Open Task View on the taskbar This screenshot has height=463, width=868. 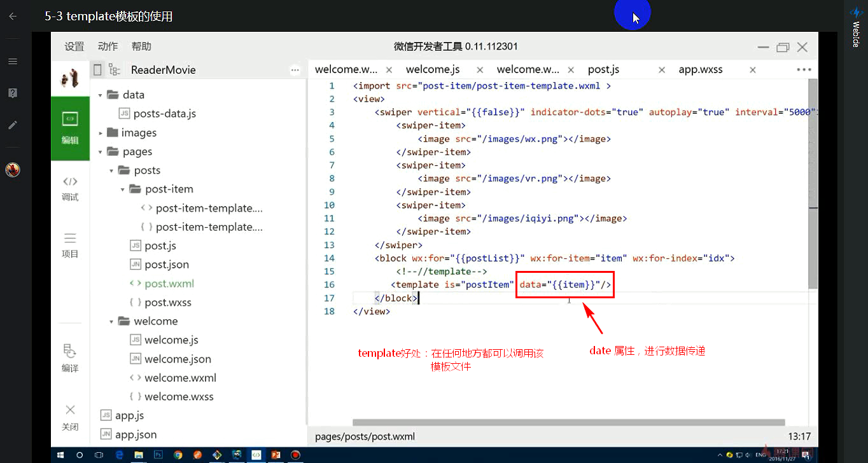coord(99,455)
